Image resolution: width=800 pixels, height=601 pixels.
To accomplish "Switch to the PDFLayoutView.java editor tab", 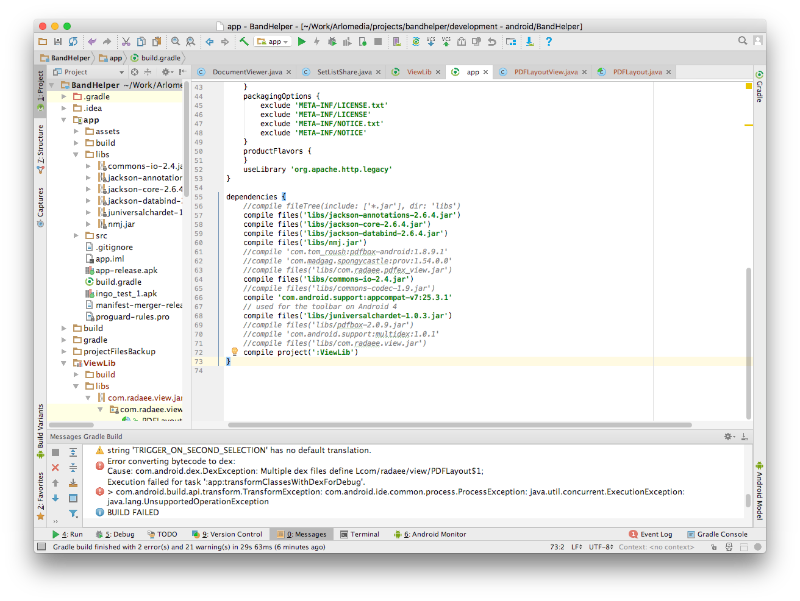I will coord(546,72).
